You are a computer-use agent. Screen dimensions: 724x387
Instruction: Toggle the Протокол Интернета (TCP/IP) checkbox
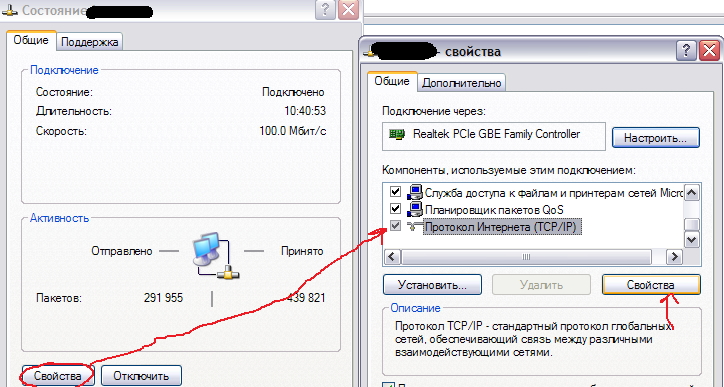[395, 226]
